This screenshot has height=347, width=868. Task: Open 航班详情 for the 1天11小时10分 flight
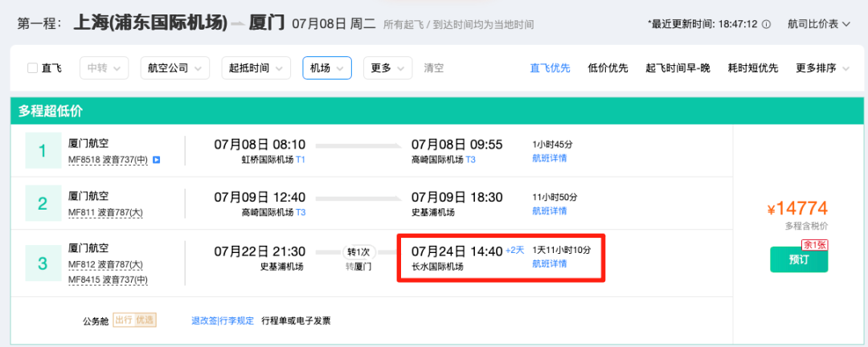tap(549, 263)
